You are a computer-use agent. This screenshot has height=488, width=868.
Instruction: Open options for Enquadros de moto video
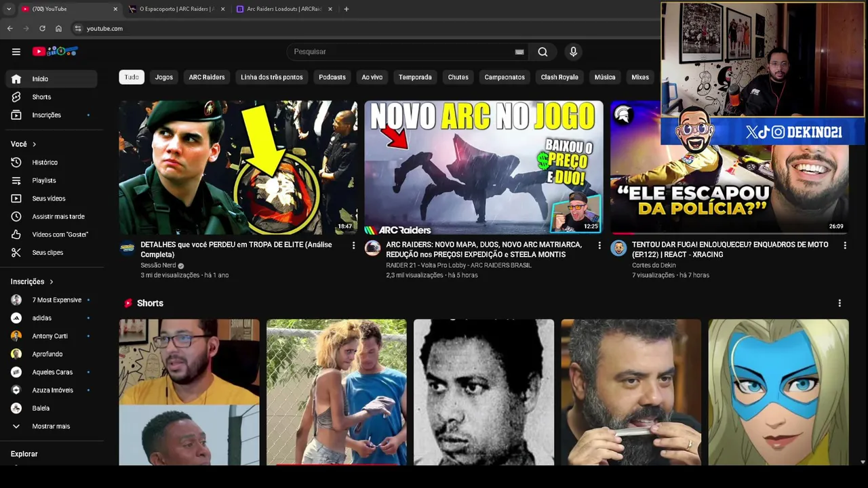(x=844, y=245)
